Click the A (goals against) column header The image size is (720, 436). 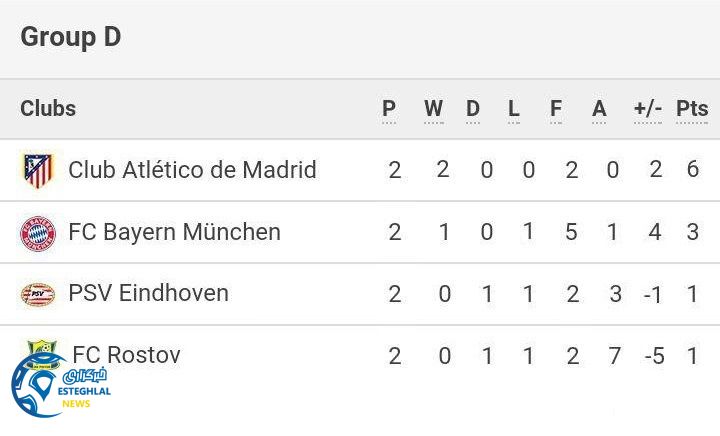point(599,109)
